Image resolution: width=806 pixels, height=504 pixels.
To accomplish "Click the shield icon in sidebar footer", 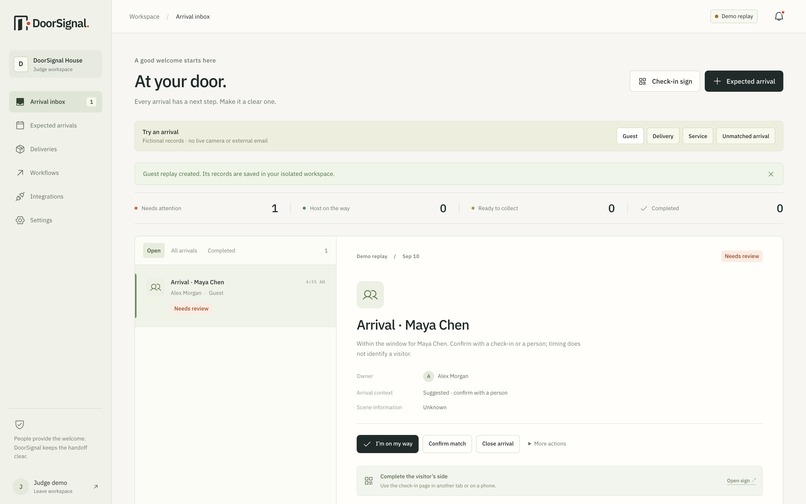I will [x=20, y=424].
